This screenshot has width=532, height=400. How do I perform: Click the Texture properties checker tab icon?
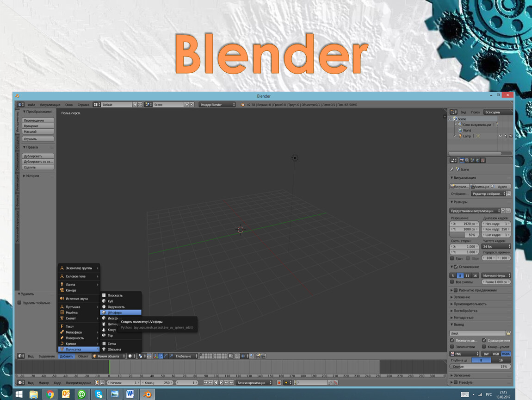483,160
